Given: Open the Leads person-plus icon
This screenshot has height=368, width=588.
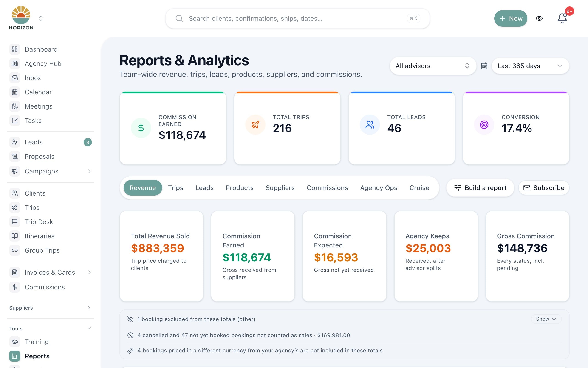Looking at the screenshot, I should pos(14,142).
